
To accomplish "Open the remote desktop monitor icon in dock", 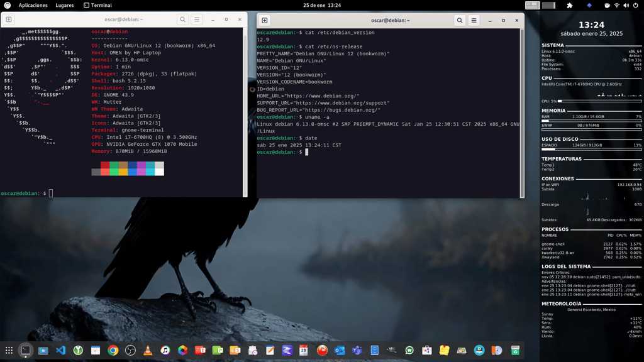I will point(43,350).
